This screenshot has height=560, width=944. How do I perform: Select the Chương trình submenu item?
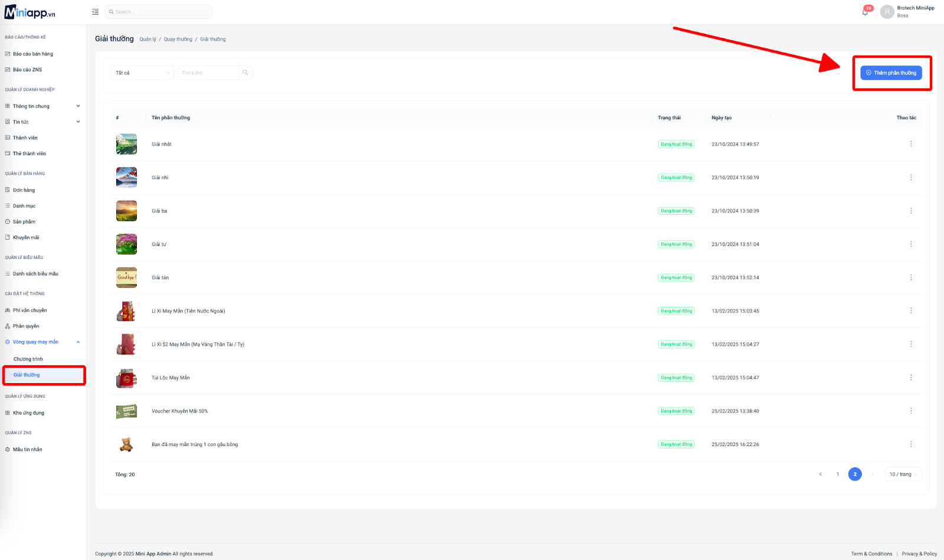(x=28, y=359)
